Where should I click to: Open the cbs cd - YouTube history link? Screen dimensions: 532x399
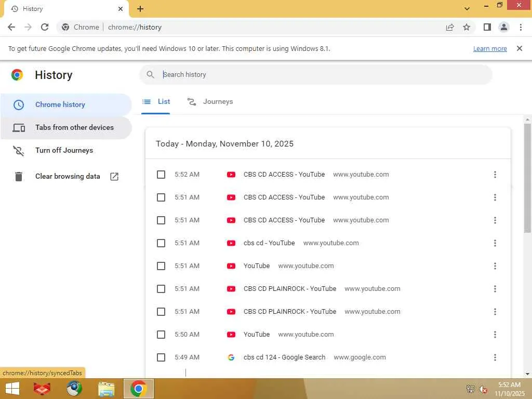coord(269,243)
